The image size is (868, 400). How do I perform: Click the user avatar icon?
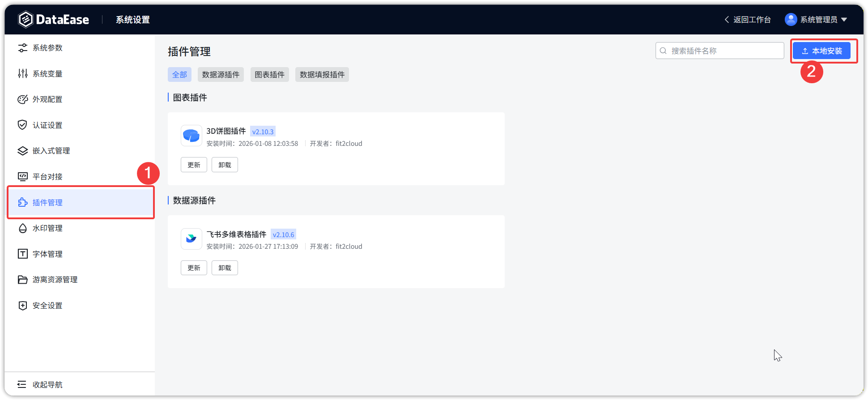point(791,19)
